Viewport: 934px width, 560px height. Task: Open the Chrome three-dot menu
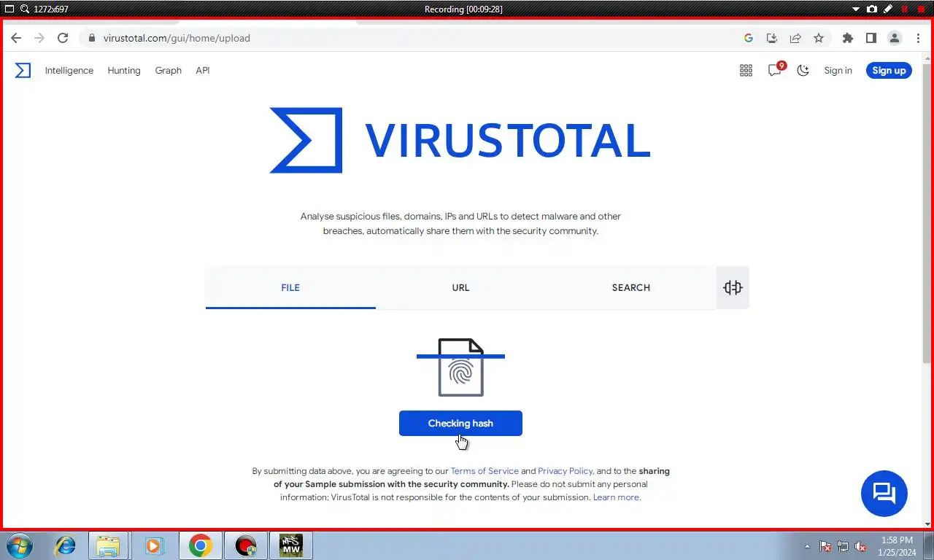(917, 38)
